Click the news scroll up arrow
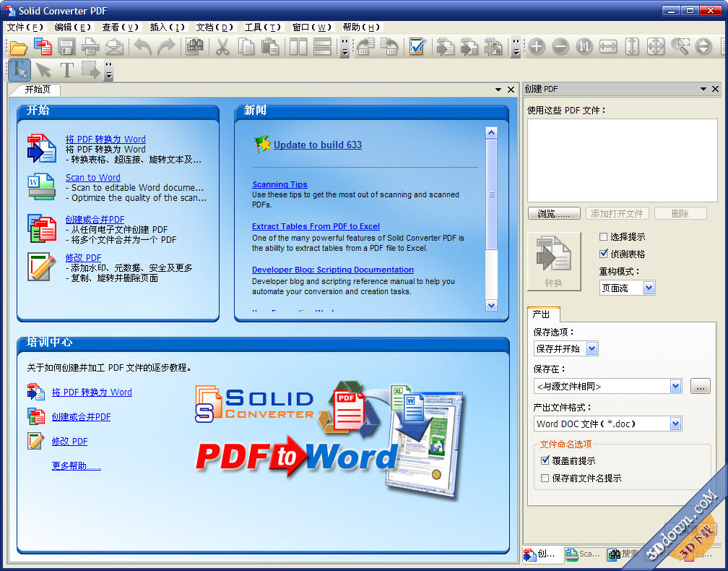 point(491,133)
